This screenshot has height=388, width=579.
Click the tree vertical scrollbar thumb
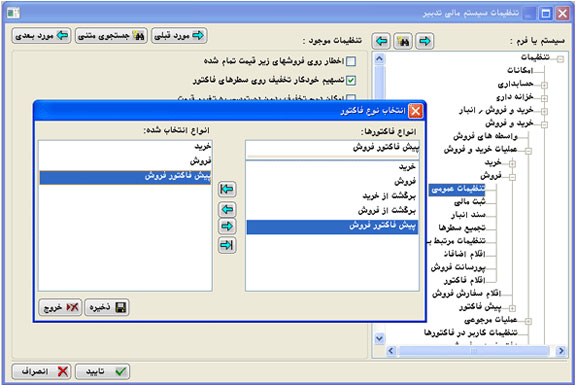tap(379, 82)
